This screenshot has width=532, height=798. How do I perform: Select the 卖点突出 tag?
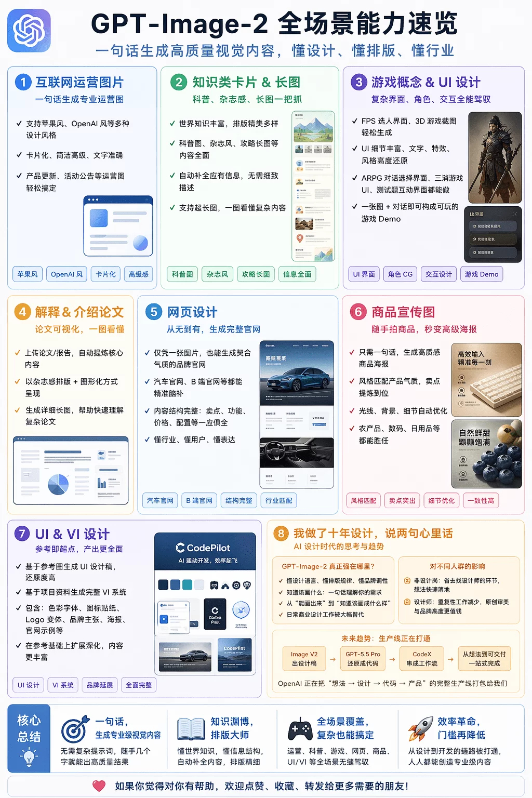coord(402,501)
